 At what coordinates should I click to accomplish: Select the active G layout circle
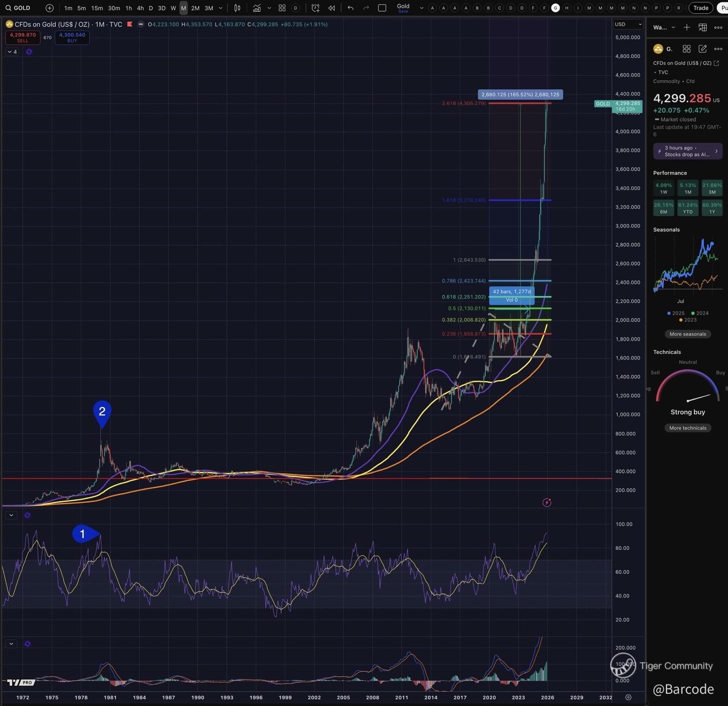coord(555,8)
